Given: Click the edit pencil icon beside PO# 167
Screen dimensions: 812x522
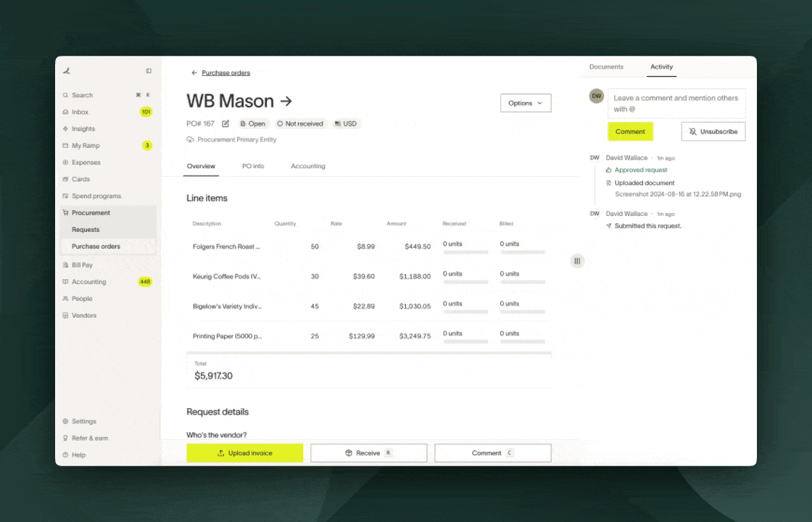Looking at the screenshot, I should pos(225,124).
